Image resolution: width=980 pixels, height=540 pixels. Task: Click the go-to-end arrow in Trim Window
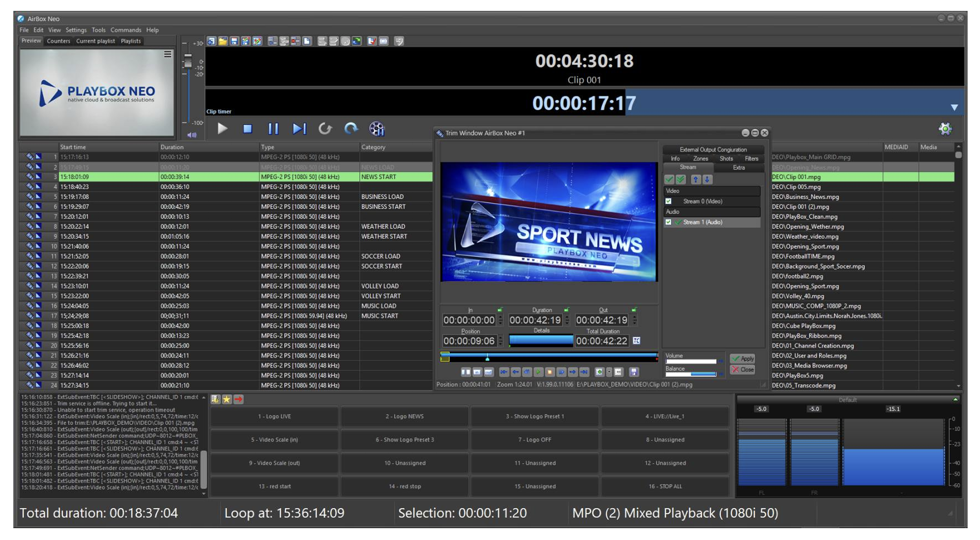pyautogui.click(x=584, y=372)
